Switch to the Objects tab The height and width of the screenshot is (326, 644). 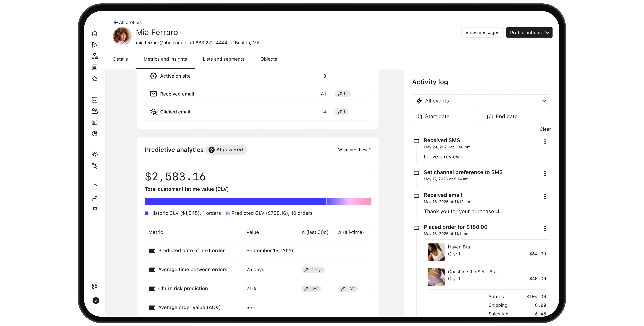268,59
